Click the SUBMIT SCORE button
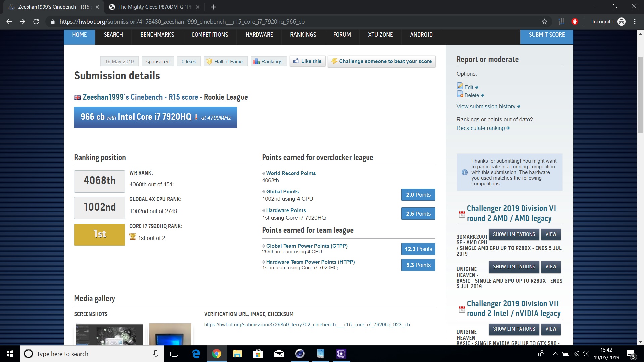The height and width of the screenshot is (362, 644). 547,35
